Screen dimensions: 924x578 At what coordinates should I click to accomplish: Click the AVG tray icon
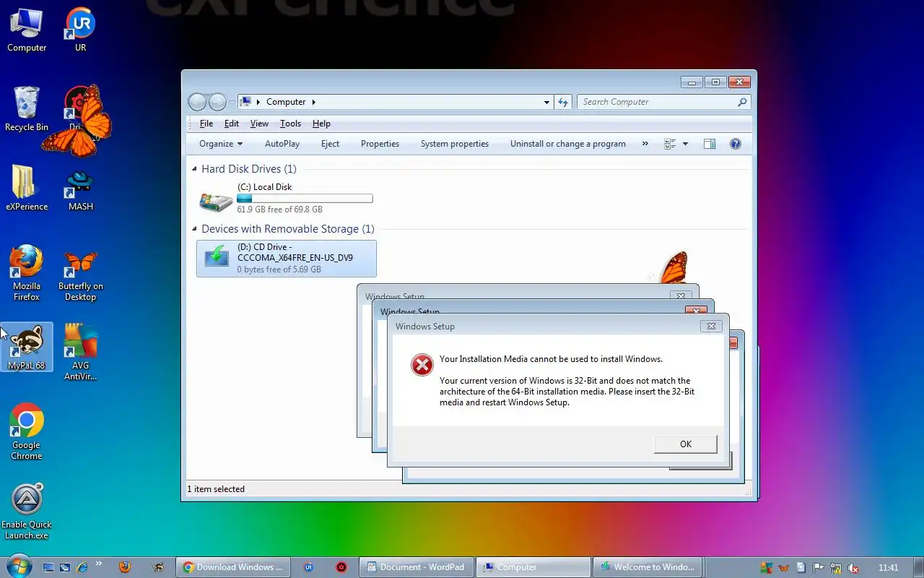766,568
